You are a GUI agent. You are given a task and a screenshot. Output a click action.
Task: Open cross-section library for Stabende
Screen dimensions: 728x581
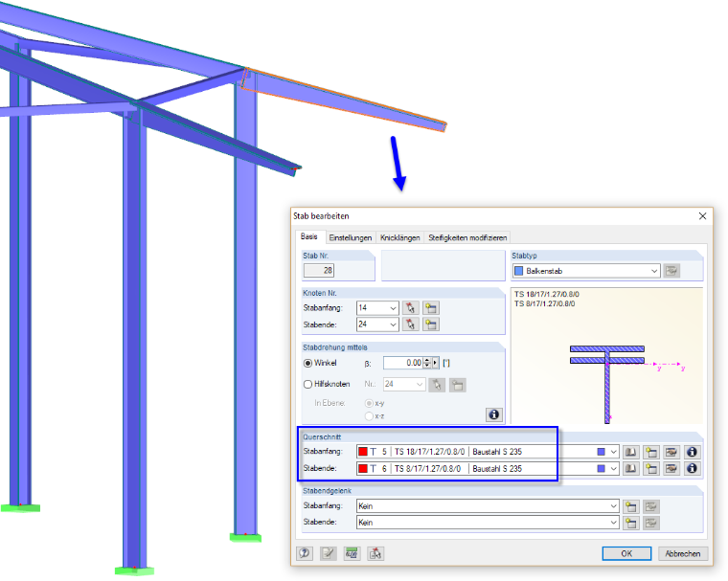(630, 469)
